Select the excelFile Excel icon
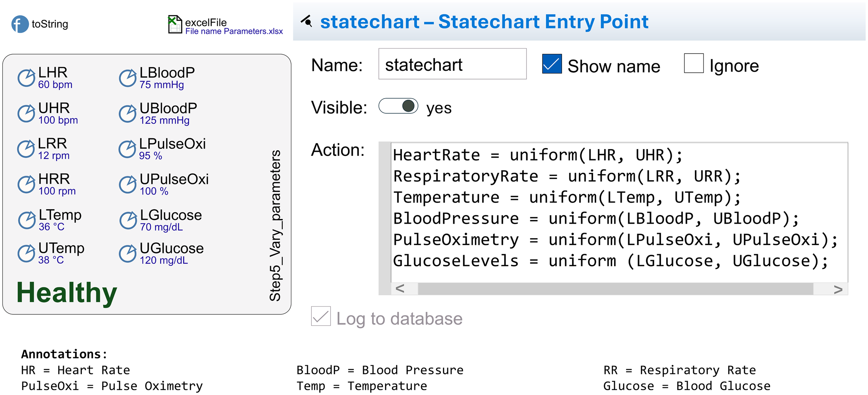This screenshot has width=868, height=395. pyautogui.click(x=175, y=24)
